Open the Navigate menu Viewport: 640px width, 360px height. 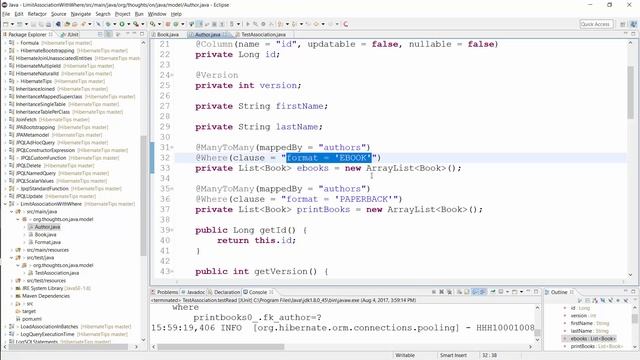pyautogui.click(x=81, y=14)
